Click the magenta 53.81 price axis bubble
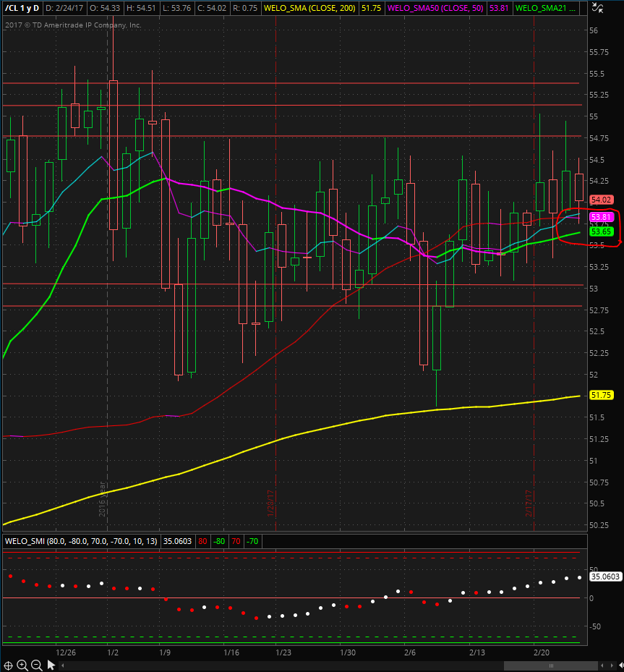This screenshot has height=672, width=624. click(x=601, y=217)
